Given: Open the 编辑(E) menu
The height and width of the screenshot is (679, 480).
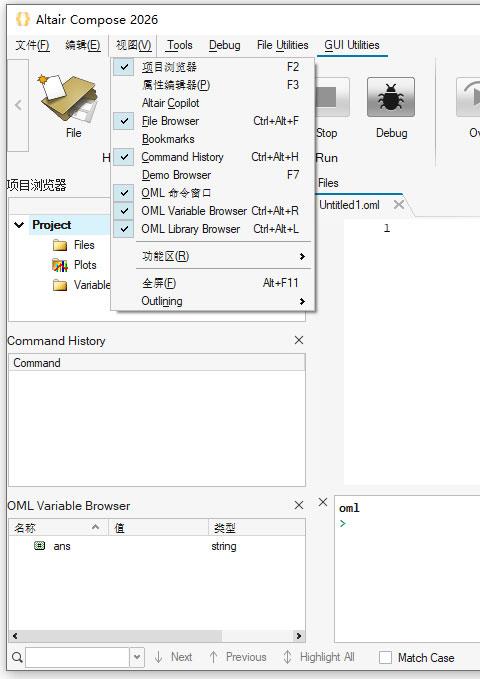Looking at the screenshot, I should coord(82,45).
